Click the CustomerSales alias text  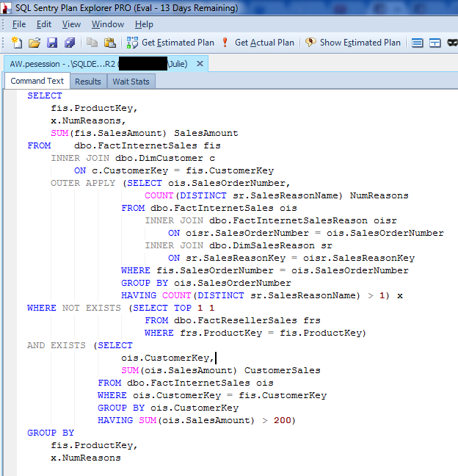(283, 370)
